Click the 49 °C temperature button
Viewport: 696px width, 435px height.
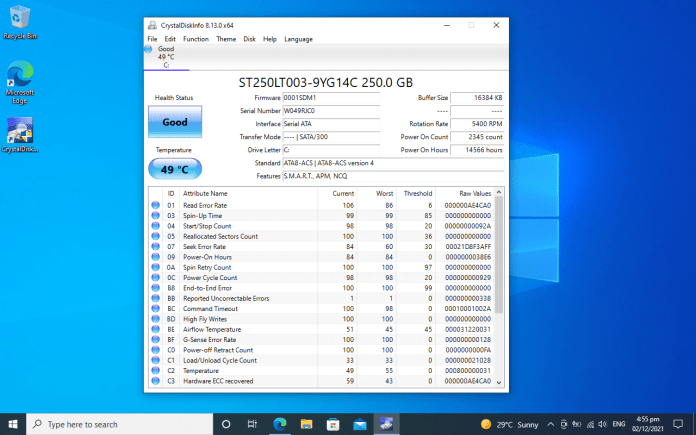pos(175,168)
